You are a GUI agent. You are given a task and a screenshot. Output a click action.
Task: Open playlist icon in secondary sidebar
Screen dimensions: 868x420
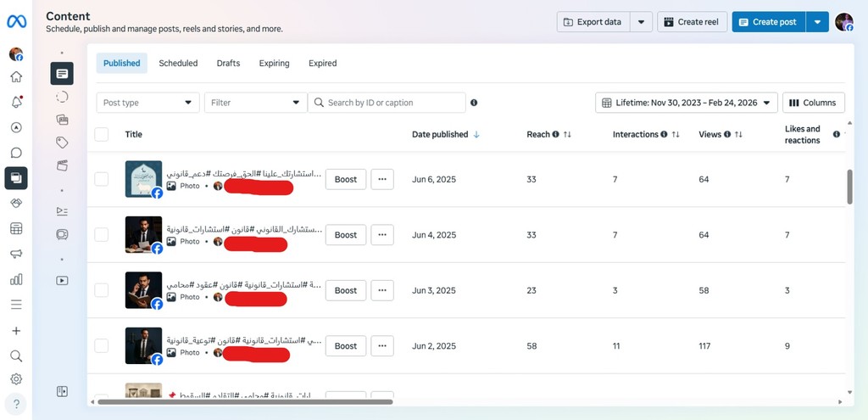(62, 211)
